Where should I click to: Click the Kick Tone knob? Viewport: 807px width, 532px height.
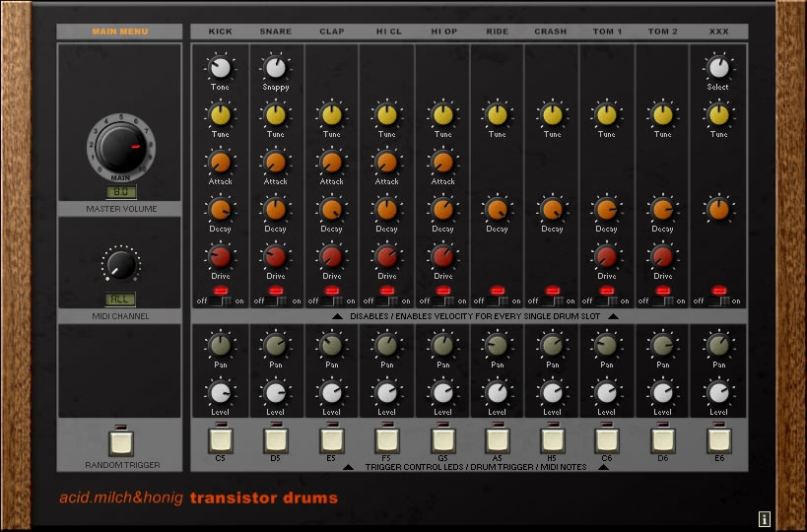click(221, 67)
